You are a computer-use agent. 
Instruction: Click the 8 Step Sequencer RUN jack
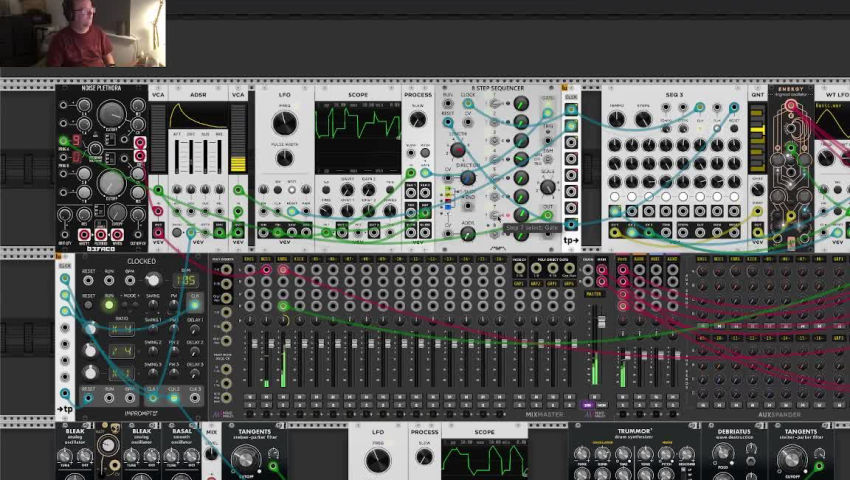pyautogui.click(x=448, y=104)
